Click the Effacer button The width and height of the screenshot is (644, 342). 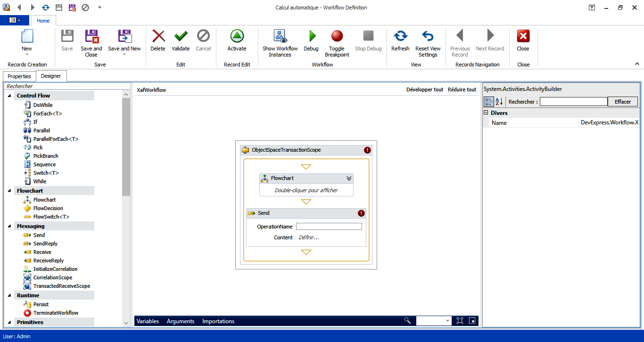tap(623, 102)
